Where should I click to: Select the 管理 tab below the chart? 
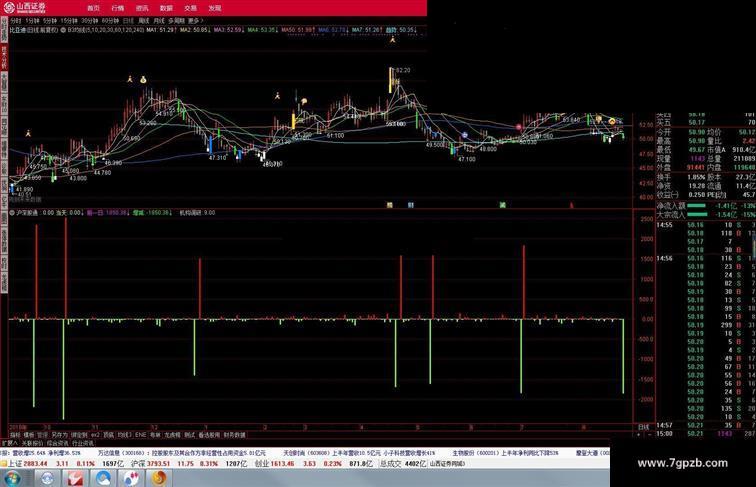point(42,435)
